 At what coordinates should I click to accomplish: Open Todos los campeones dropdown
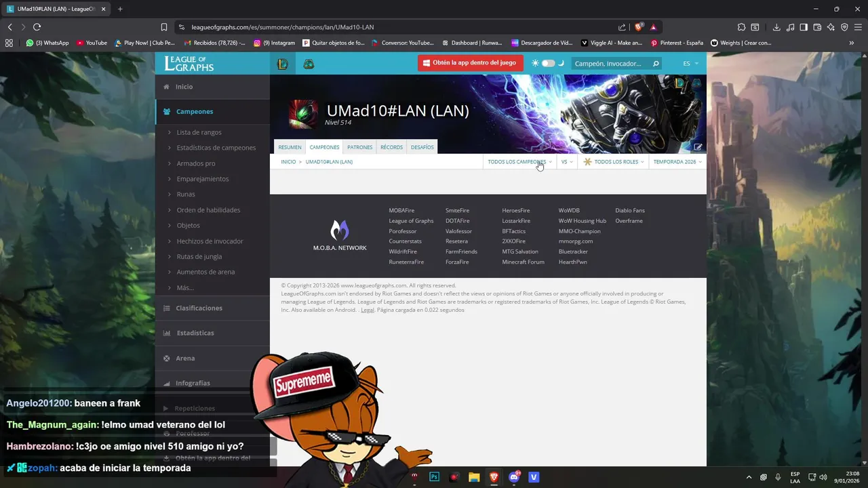(519, 162)
